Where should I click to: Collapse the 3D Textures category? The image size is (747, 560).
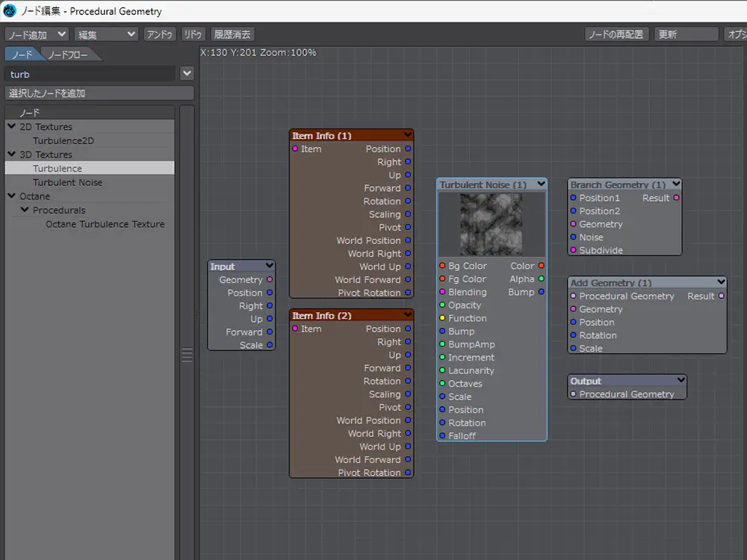click(x=11, y=155)
